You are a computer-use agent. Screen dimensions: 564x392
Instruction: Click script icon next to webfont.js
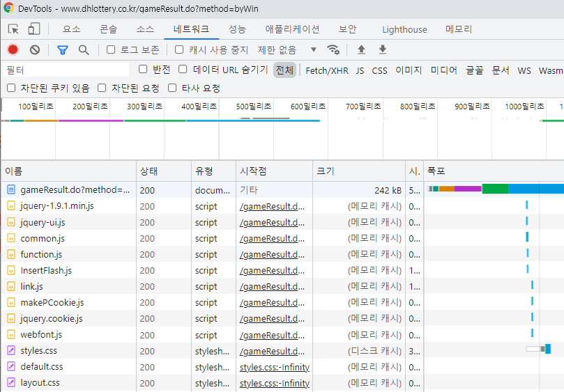tap(11, 334)
